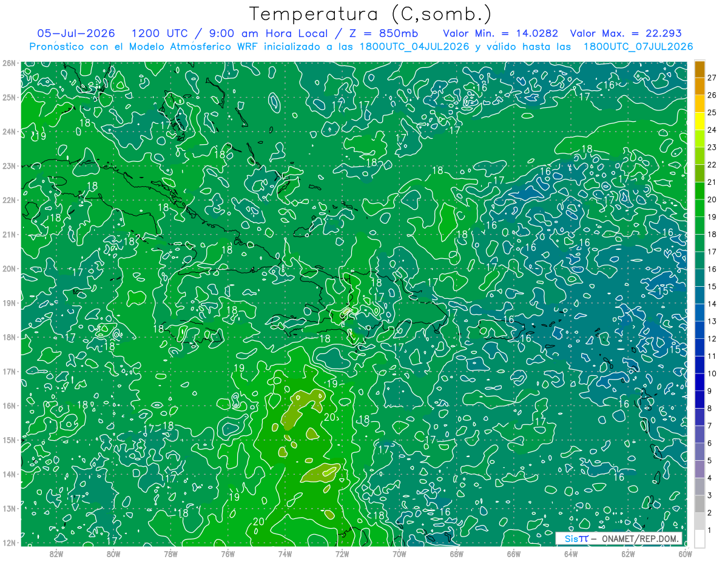Click the "78W" longitude axis label
728x562 pixels.
[170, 554]
